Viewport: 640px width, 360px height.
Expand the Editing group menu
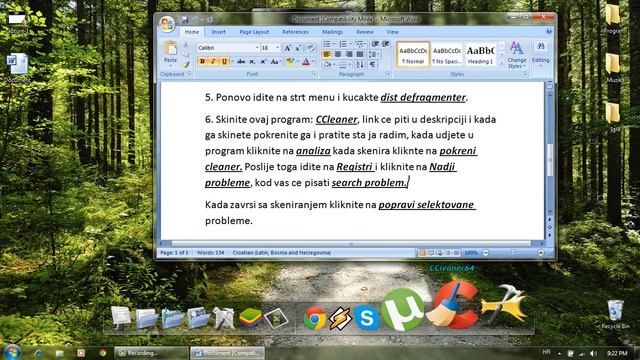tap(540, 55)
